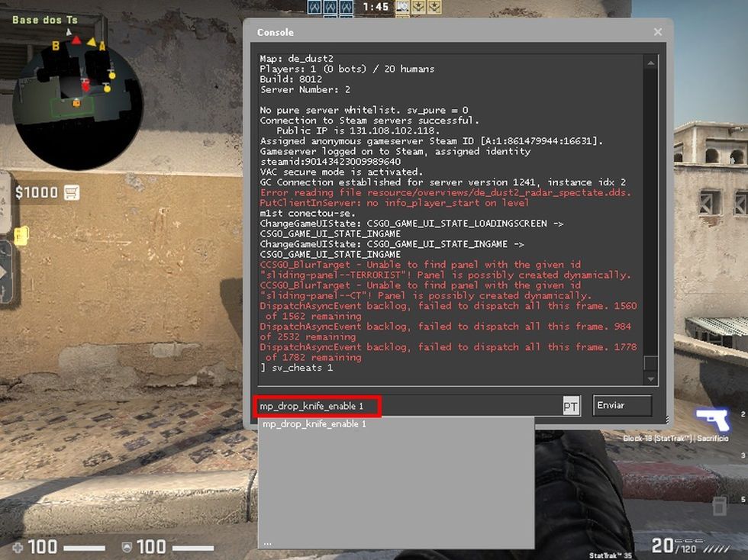Screen dimensions: 748x560
Task: Click the buy menu shopping cart icon
Action: [x=72, y=192]
